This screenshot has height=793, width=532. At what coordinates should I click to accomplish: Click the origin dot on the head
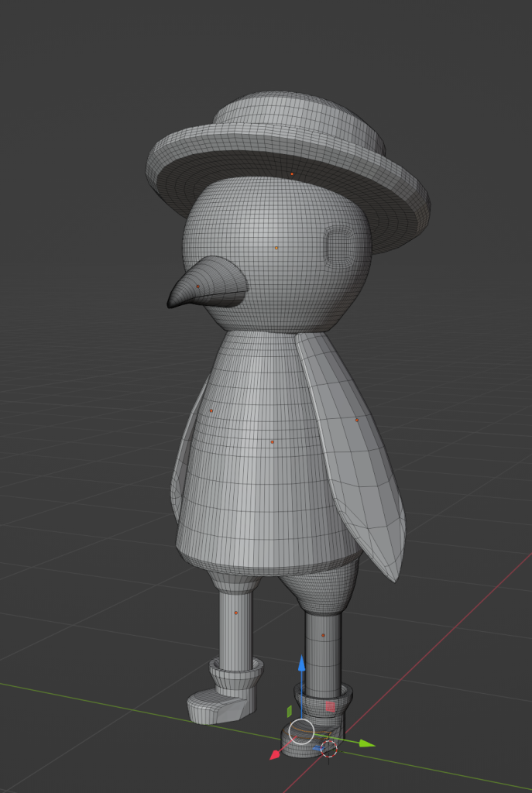[x=276, y=249]
